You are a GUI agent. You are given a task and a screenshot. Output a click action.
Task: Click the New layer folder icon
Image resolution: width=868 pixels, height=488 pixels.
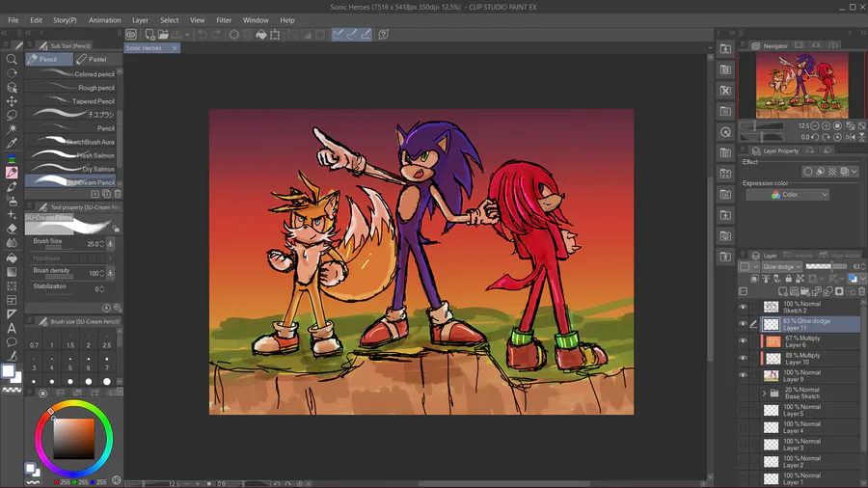(x=805, y=291)
